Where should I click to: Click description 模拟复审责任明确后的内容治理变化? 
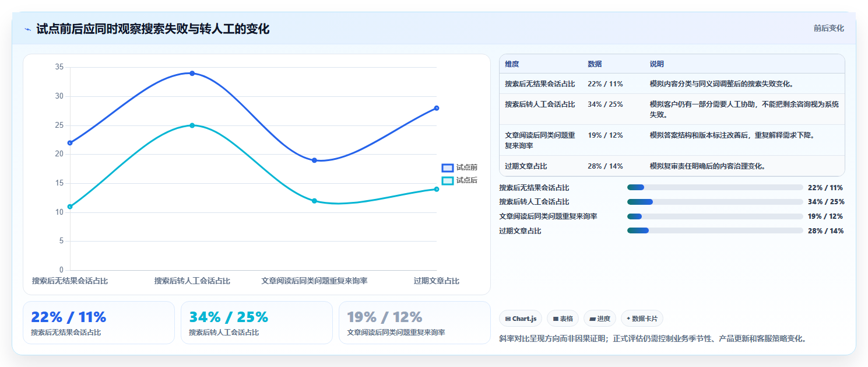pos(707,166)
